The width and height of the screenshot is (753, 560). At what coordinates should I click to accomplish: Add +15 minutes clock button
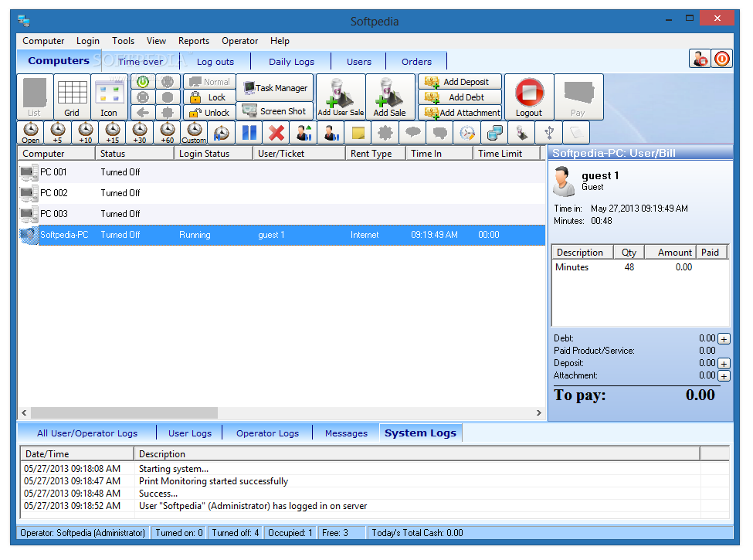pos(113,133)
